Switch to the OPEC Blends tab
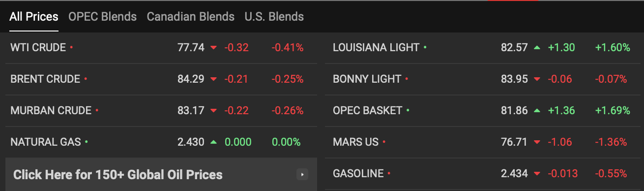The image size is (644, 191). pos(102,17)
